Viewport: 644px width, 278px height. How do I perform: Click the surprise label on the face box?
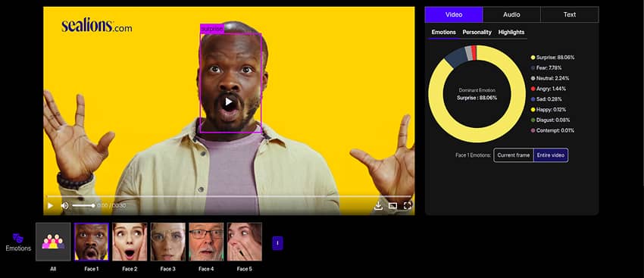click(x=211, y=29)
